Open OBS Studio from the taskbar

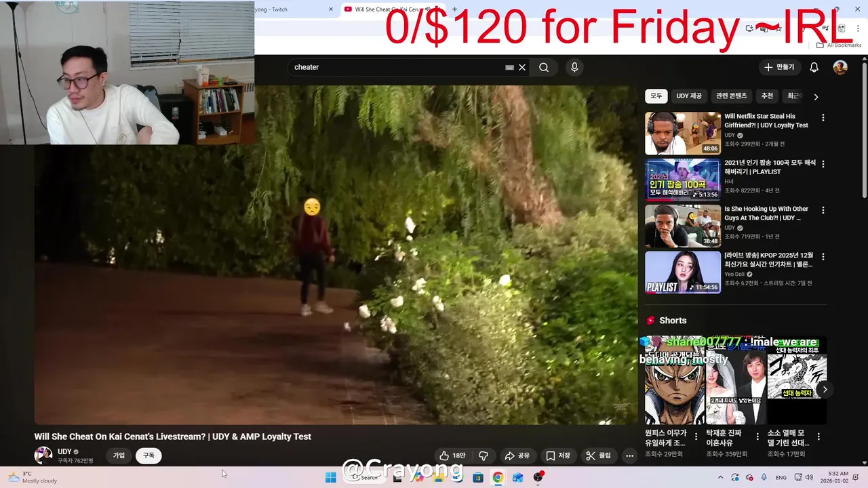pyautogui.click(x=538, y=477)
